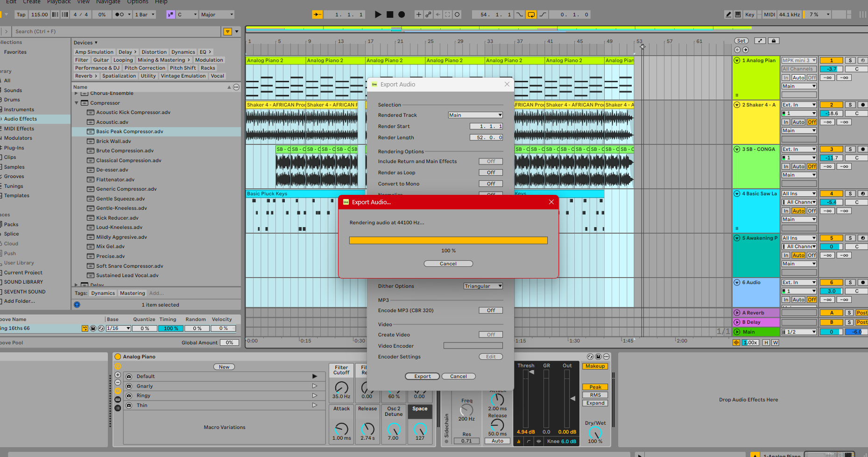Click the transport Stop button
Viewport: 868px width, 457px height.
[x=390, y=14]
